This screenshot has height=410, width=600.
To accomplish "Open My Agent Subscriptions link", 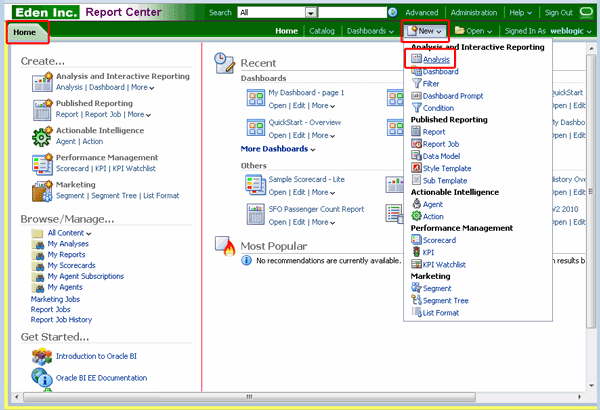I will (85, 276).
